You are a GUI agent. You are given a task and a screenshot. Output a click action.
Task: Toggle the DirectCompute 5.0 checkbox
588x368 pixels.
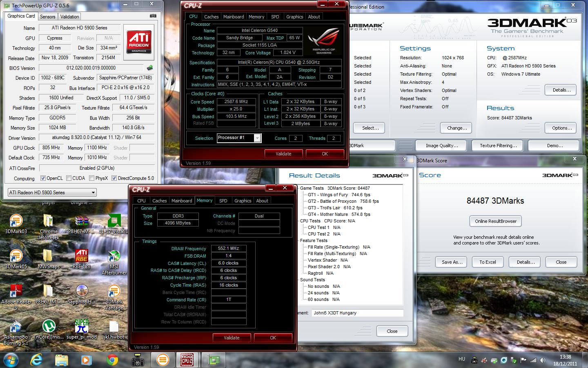[114, 178]
